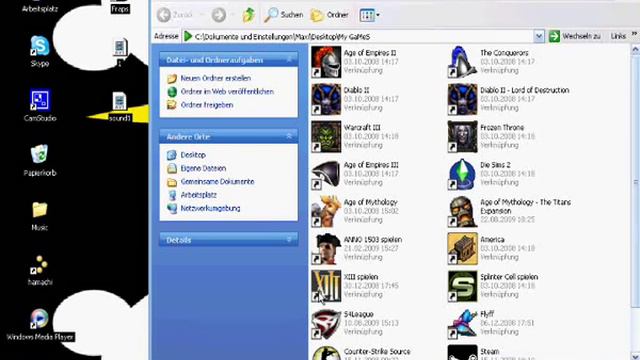Select the sound1 file on desktop
Screen dimensions: 640x360
pyautogui.click(x=120, y=102)
